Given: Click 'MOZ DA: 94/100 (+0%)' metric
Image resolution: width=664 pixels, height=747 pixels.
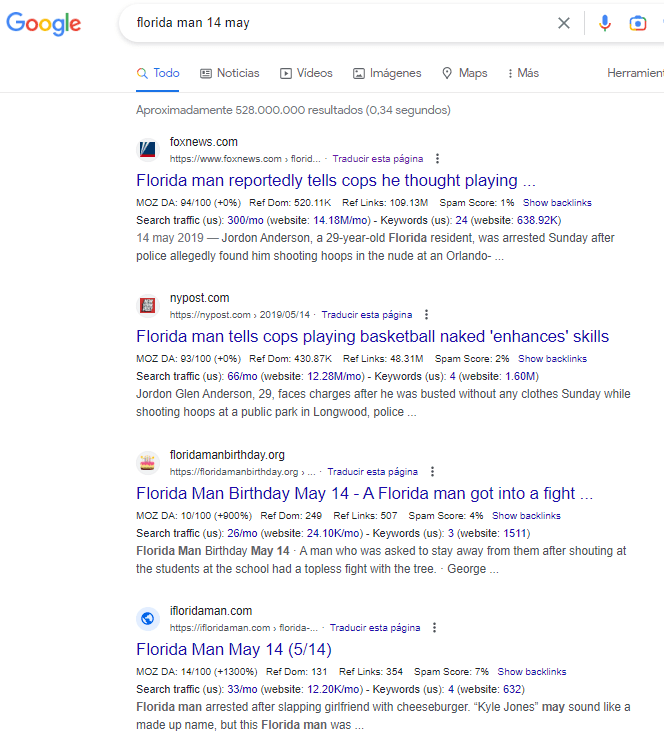Looking at the screenshot, I should point(189,202).
